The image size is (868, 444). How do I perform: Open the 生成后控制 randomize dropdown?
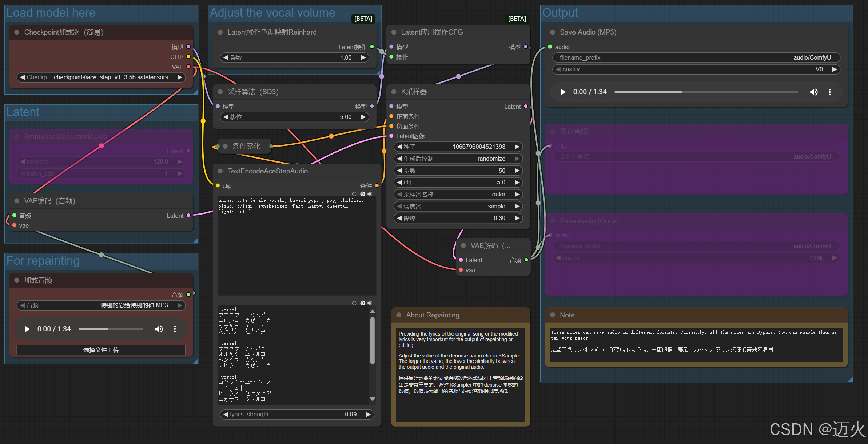pyautogui.click(x=458, y=159)
